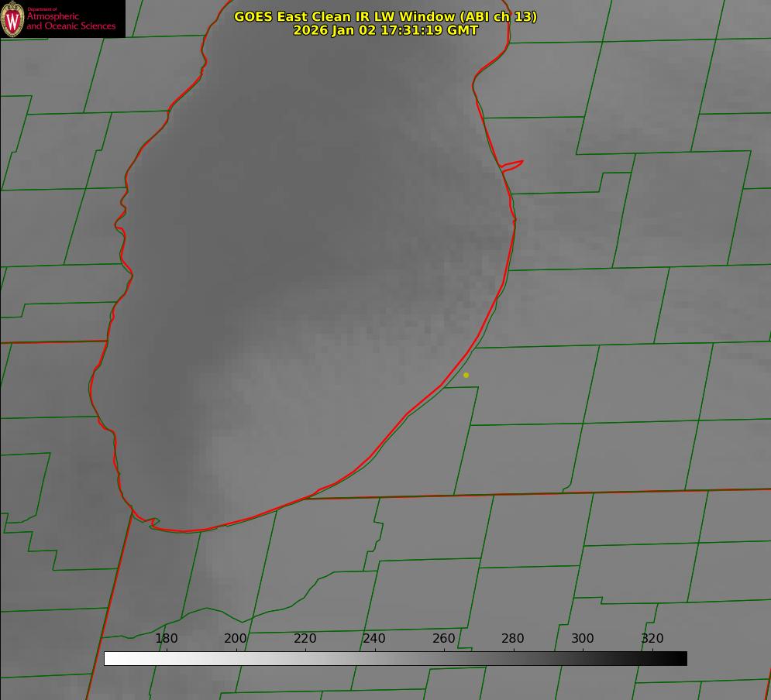771x700 pixels.
Task: Click the colorbar label '280'
Action: point(513,638)
